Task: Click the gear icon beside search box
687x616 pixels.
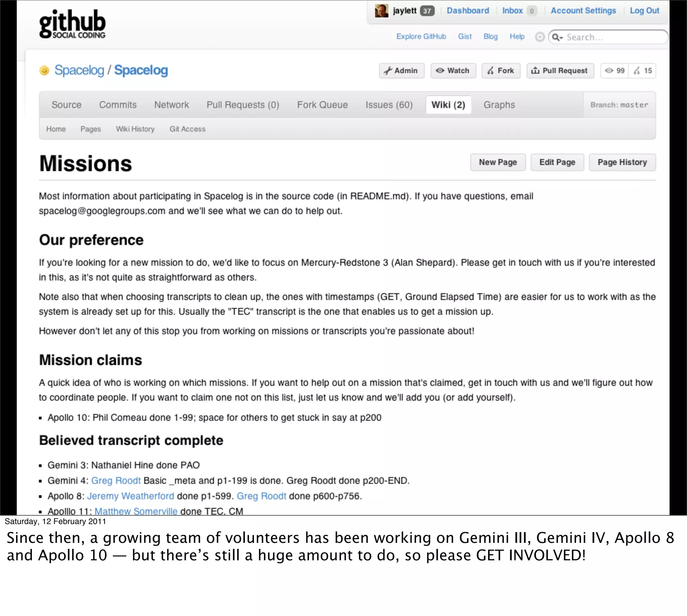Action: pyautogui.click(x=540, y=37)
